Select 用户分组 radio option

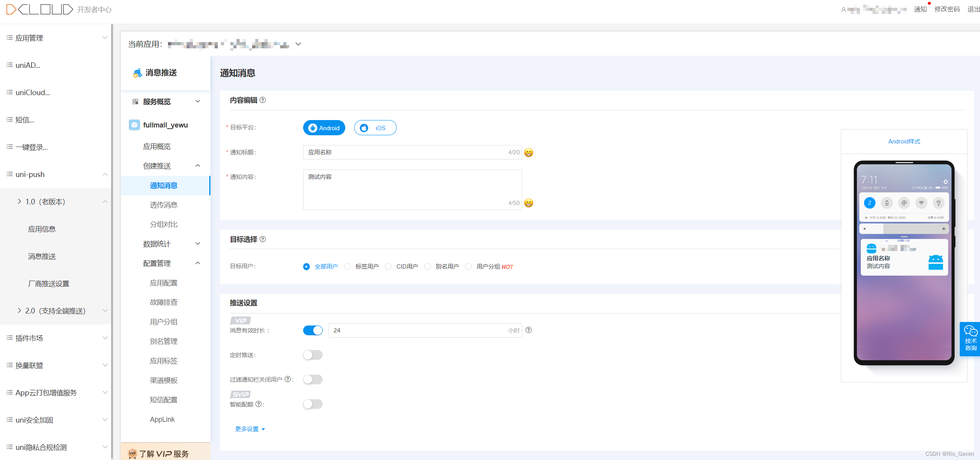coord(468,267)
